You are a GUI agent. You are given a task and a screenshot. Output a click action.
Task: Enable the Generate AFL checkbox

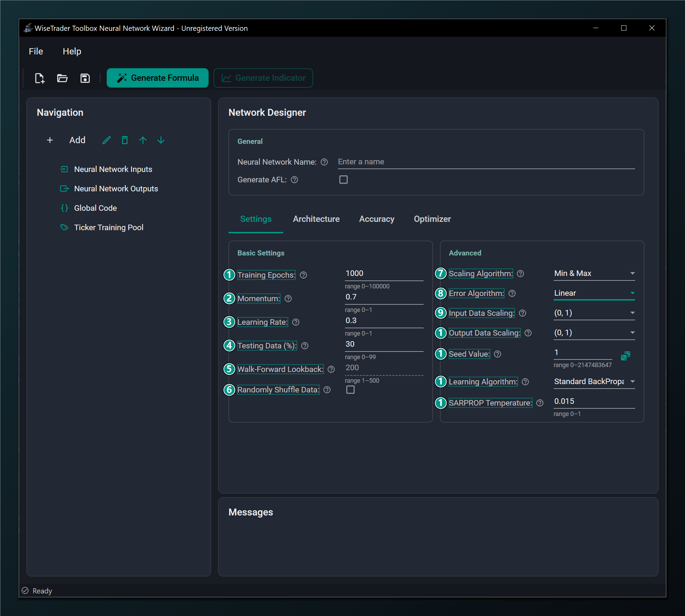343,180
